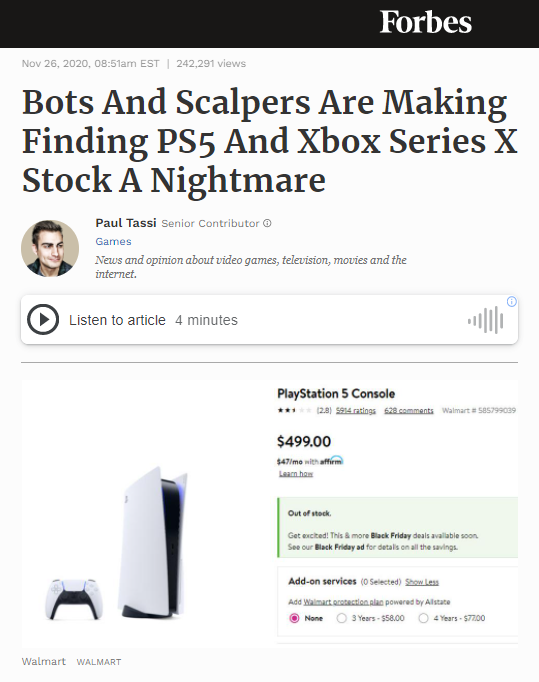
Task: Open the Walmart protection plan link
Action: pos(343,602)
